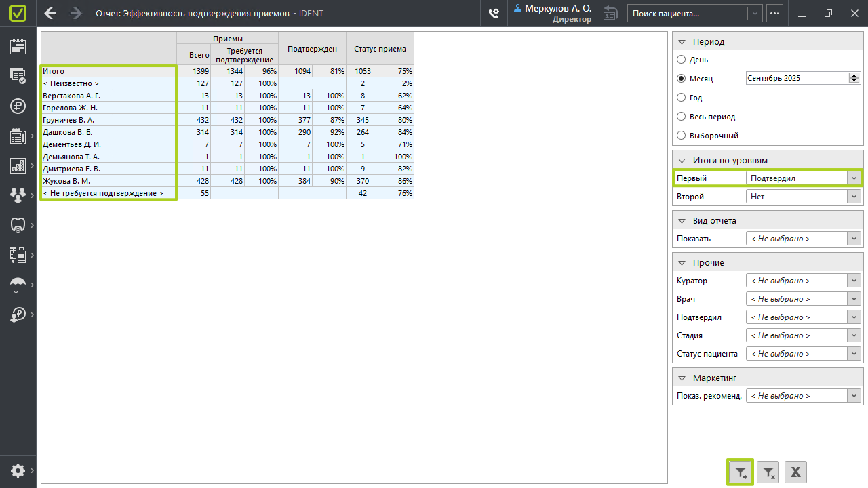868x488 pixels.
Task: Open the tooth icon section in sidebar
Action: coord(18,225)
